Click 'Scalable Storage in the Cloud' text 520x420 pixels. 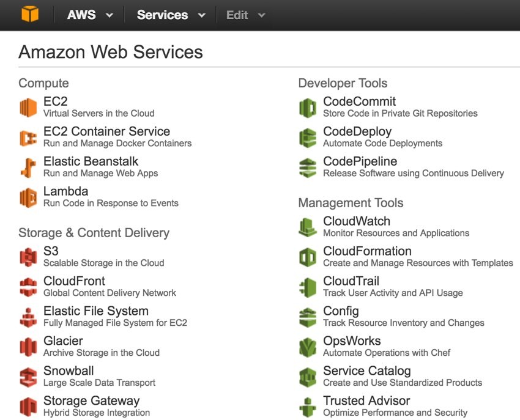104,263
